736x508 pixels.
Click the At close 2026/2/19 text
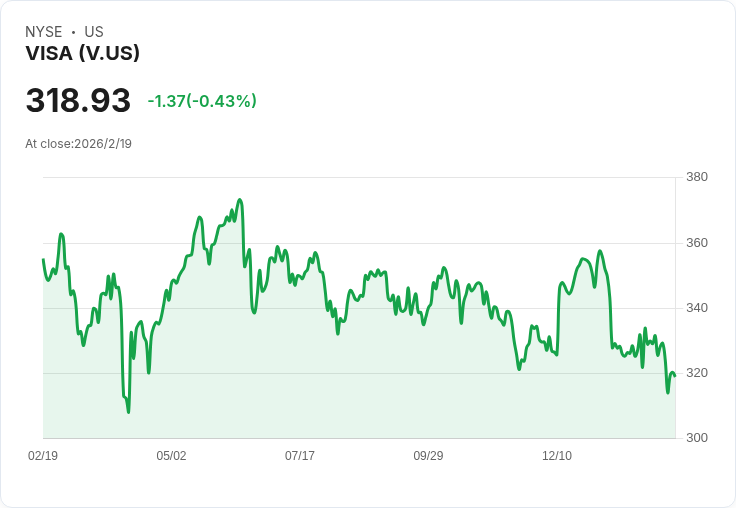[79, 143]
